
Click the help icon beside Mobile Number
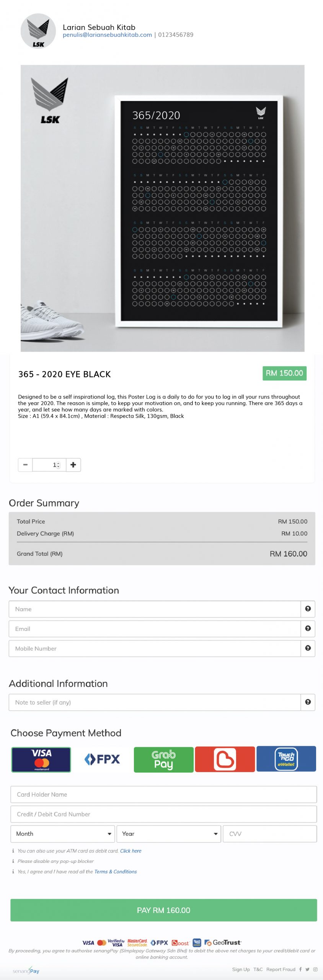tap(308, 648)
